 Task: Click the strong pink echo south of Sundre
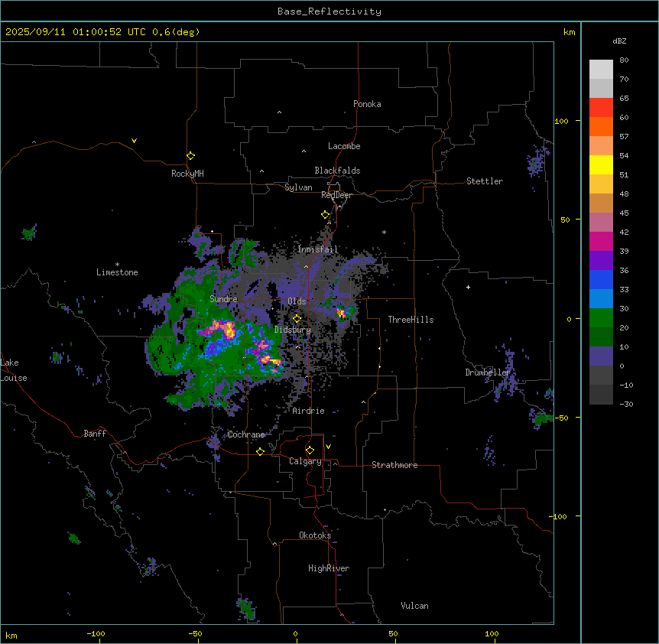point(221,329)
